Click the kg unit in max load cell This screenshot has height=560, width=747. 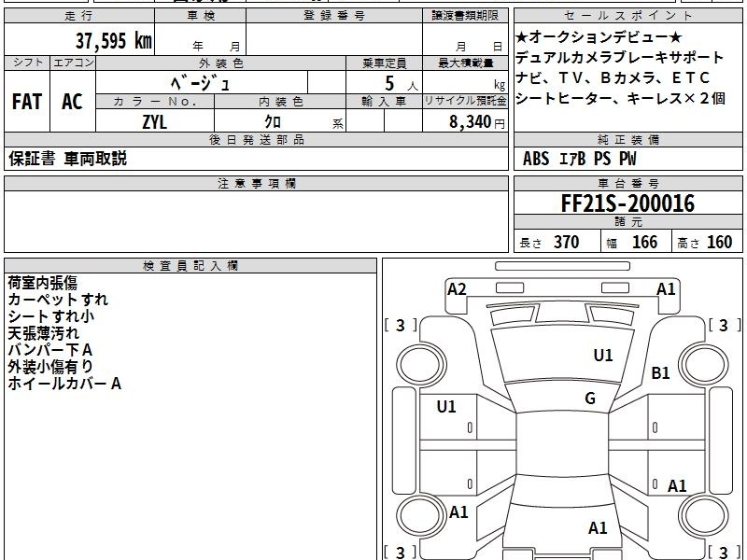[x=500, y=85]
